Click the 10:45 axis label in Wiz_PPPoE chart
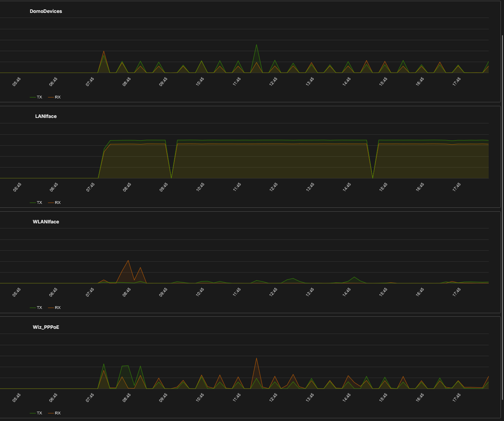This screenshot has height=421, width=504. pyautogui.click(x=200, y=398)
